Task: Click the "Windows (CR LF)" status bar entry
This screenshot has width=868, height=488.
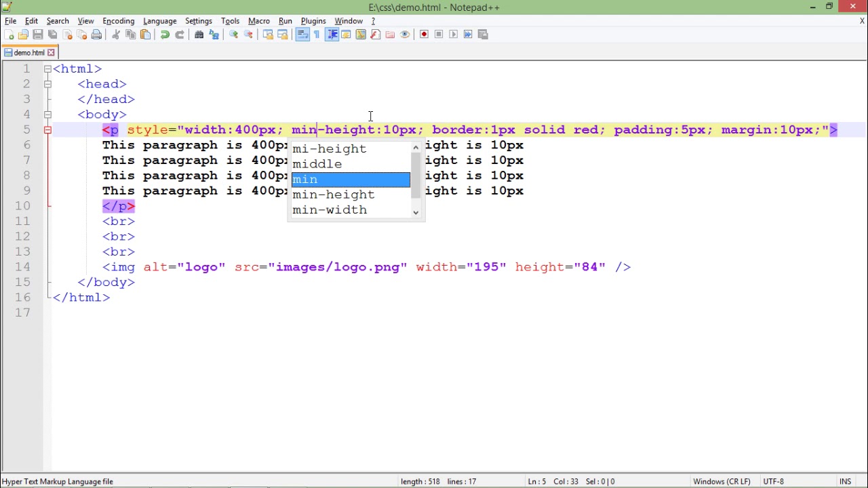Action: pos(722,481)
